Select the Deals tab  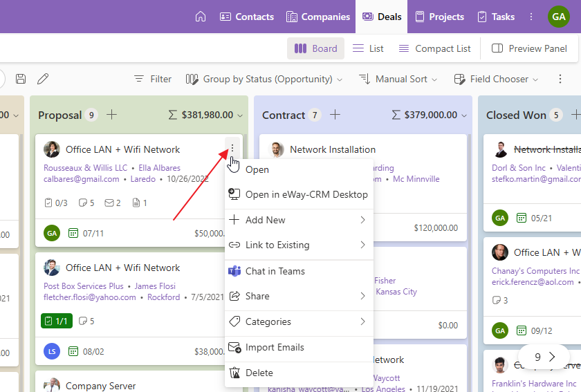382,17
